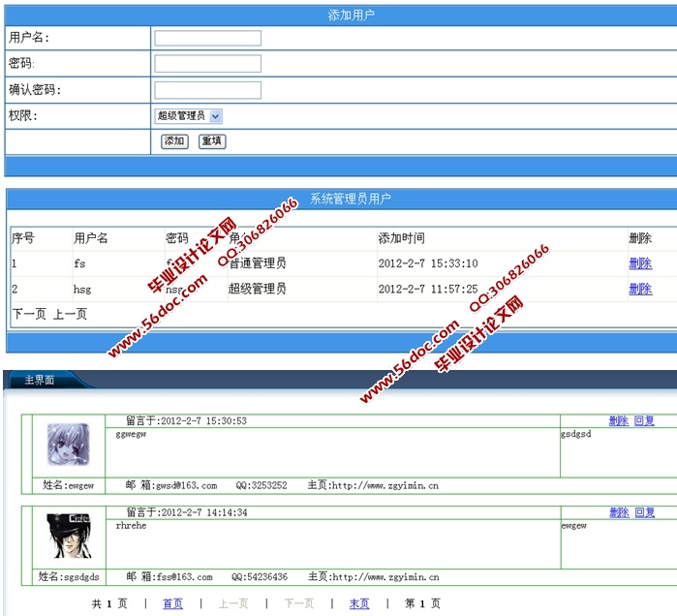Click 上一页 below the admin user table
This screenshot has width=677, height=616.
[x=70, y=314]
